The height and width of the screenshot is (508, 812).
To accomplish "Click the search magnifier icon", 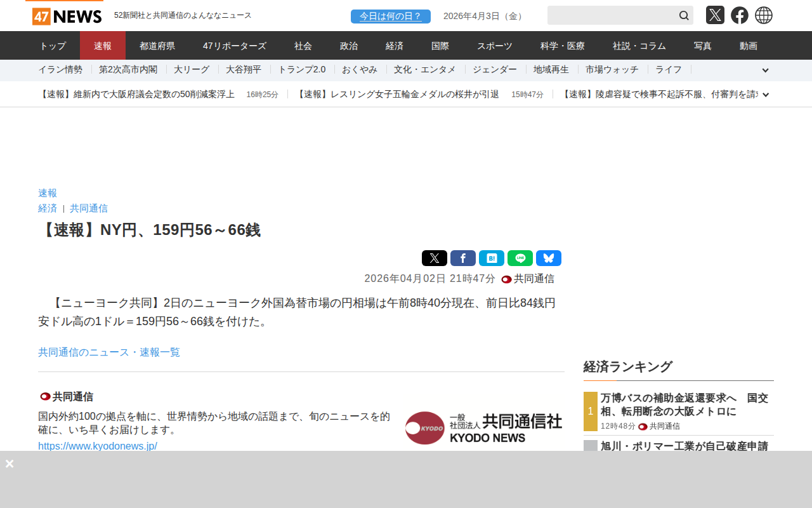I will [684, 15].
